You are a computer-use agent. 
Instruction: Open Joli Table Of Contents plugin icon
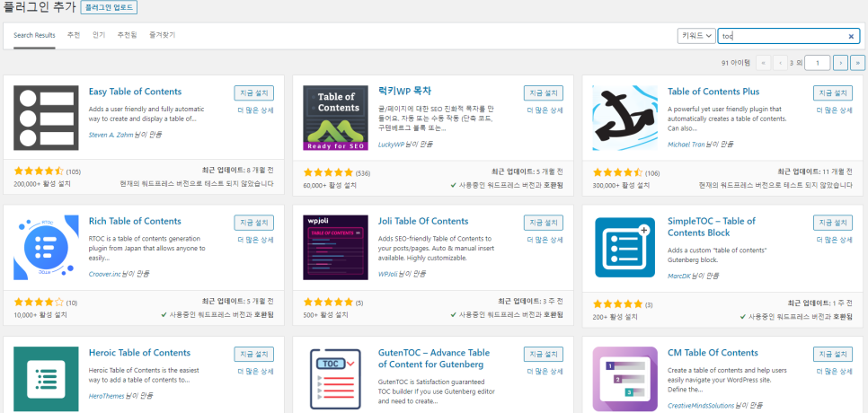click(x=335, y=248)
